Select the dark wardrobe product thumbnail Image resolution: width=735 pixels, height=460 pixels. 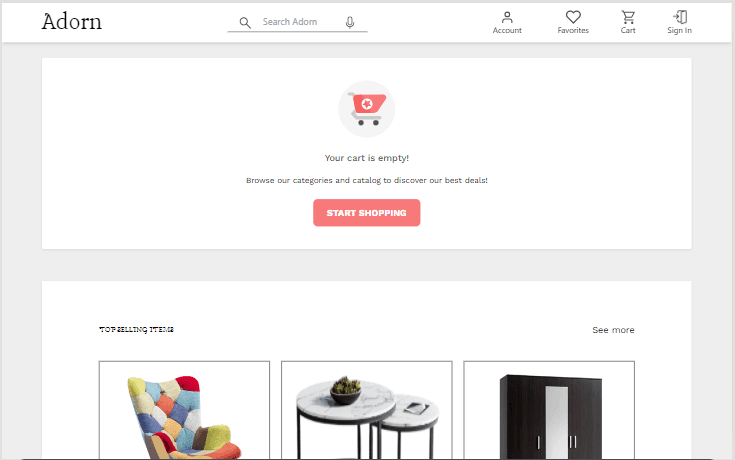(549, 410)
